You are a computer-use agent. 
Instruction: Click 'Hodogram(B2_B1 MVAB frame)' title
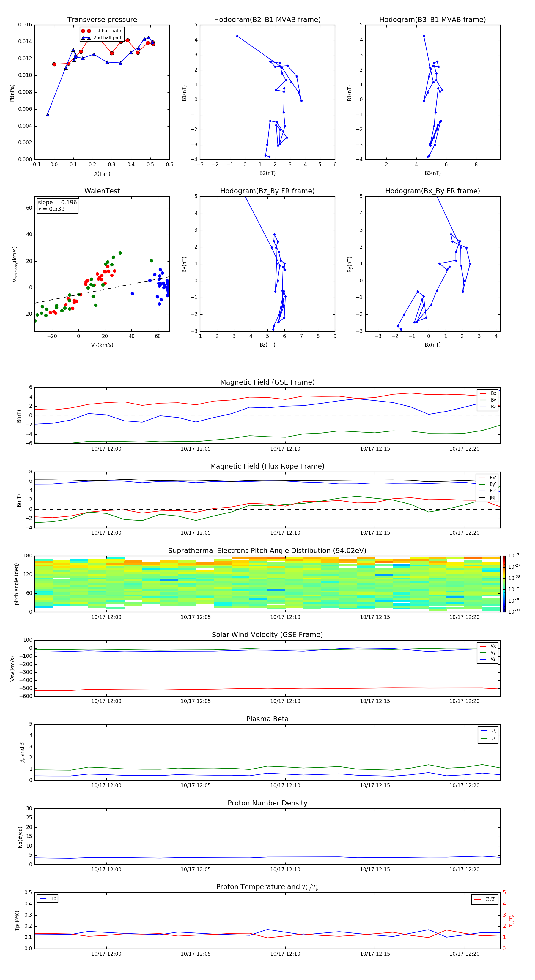tap(267, 20)
